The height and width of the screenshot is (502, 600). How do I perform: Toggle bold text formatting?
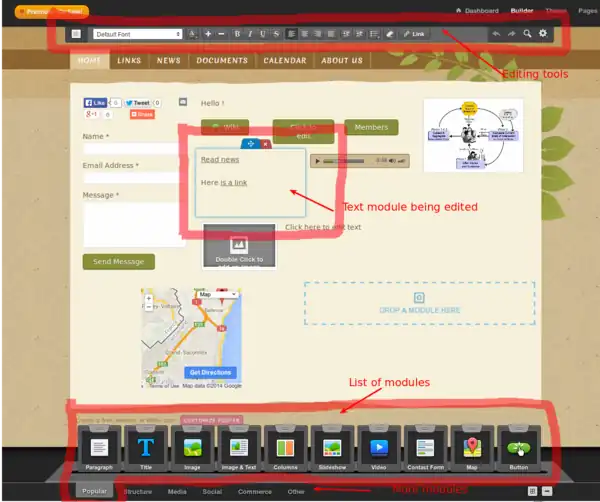(x=237, y=34)
